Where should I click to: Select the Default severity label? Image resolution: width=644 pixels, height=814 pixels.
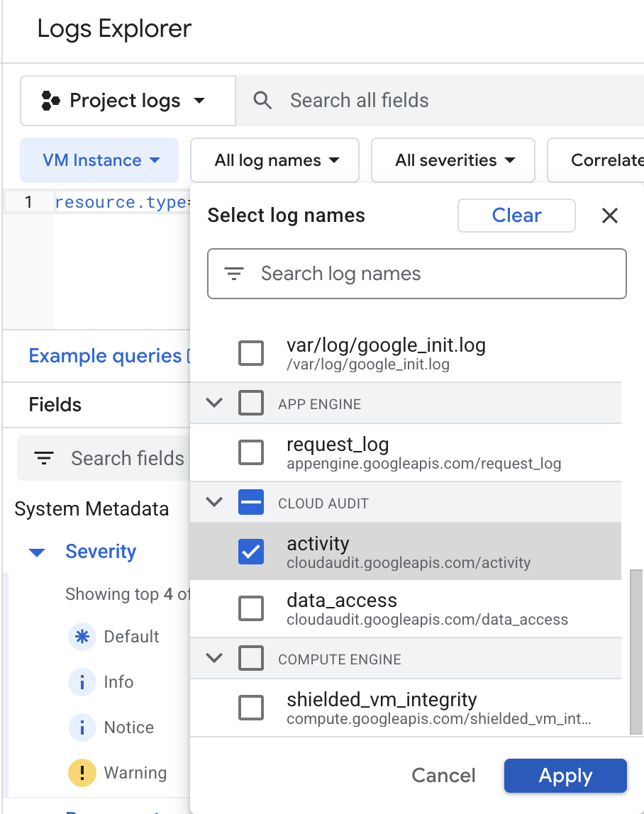click(x=131, y=637)
